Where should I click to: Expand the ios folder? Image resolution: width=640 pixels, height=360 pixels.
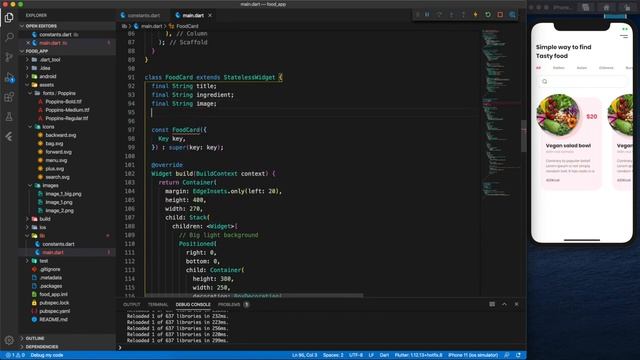(x=43, y=227)
